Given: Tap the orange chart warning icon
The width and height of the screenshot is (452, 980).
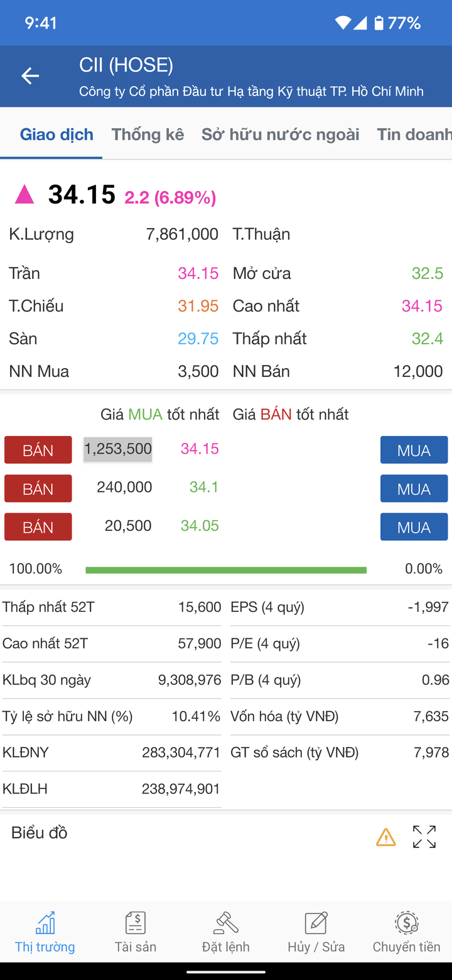Looking at the screenshot, I should 385,837.
